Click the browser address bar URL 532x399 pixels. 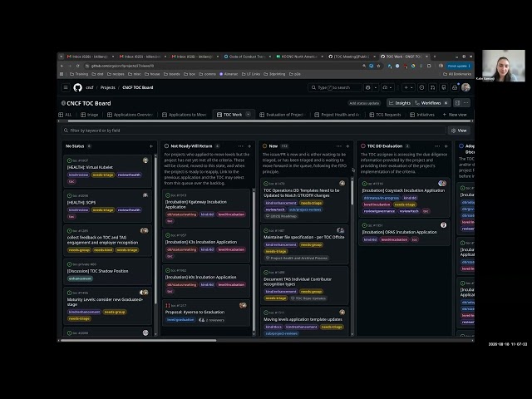122,66
